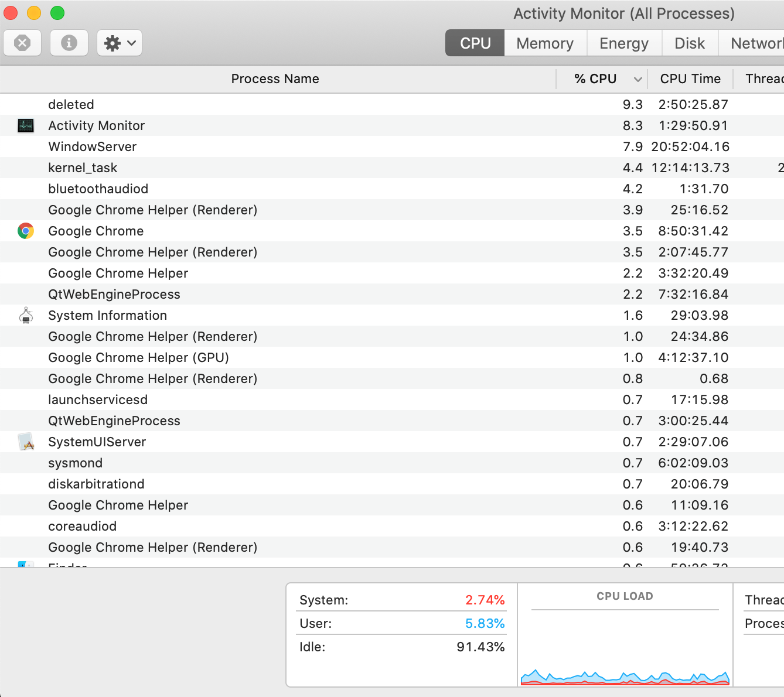Click the User 5.83% value
Viewport: 784px width, 697px height.
point(485,623)
